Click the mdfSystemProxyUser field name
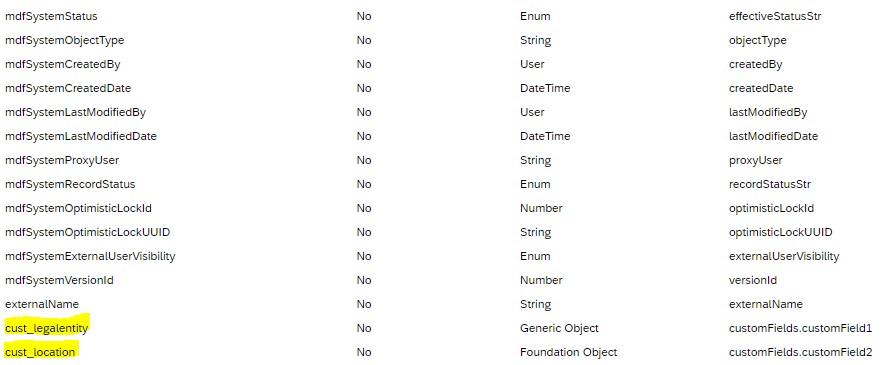Viewport: 888px width, 365px height. click(62, 160)
